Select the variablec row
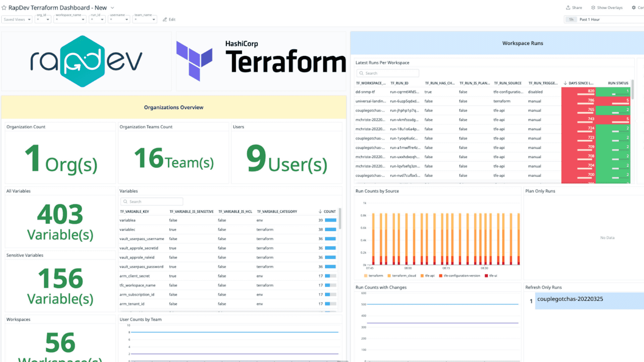This screenshot has width=644, height=362. click(228, 230)
